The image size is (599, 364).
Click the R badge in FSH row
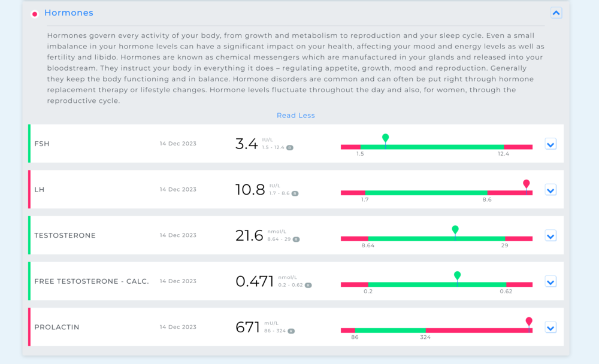click(x=290, y=147)
